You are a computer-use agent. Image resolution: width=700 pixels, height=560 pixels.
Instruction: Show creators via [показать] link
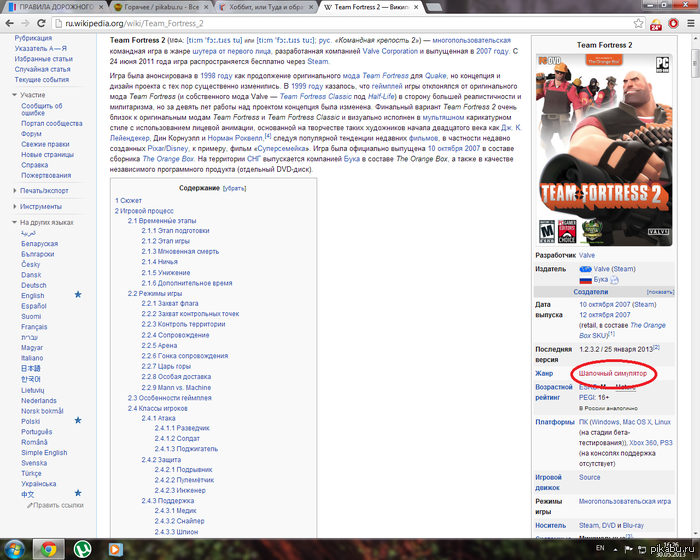pos(660,292)
